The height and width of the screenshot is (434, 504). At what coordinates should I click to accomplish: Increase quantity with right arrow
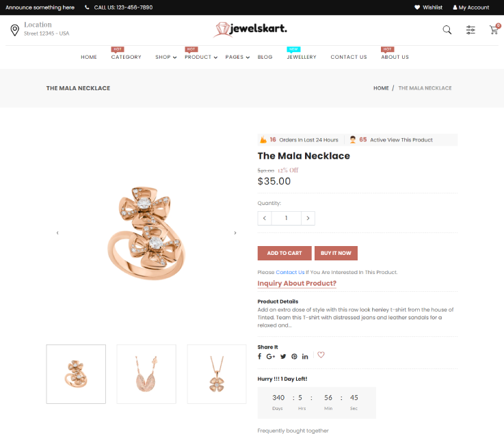point(308,218)
